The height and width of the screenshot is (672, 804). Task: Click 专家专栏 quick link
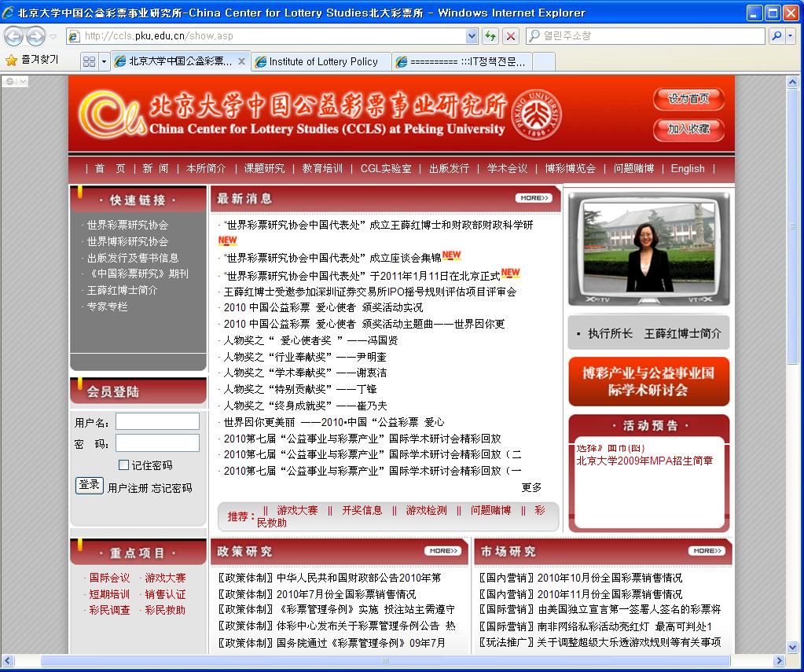click(x=107, y=307)
